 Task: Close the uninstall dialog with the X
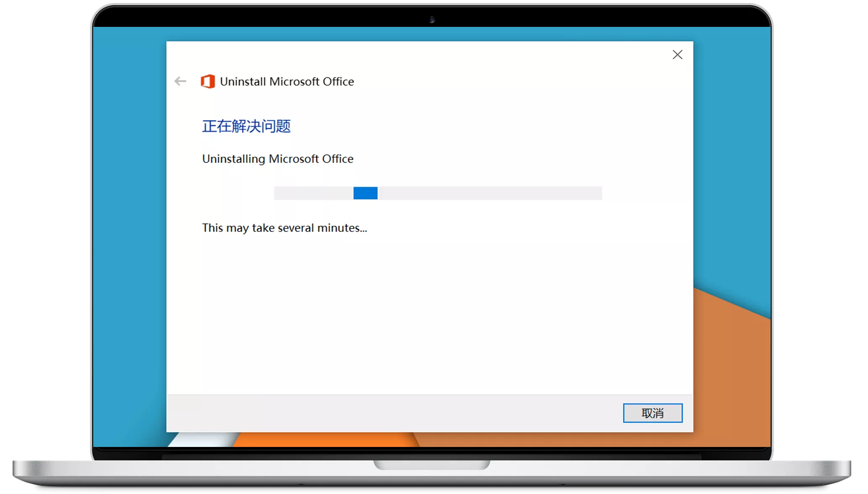click(677, 55)
